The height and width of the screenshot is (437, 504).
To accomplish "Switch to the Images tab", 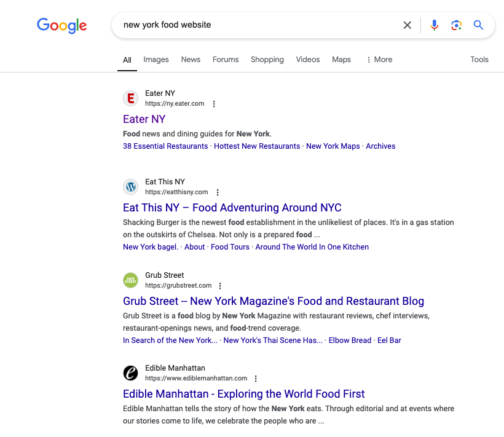I will coord(156,60).
